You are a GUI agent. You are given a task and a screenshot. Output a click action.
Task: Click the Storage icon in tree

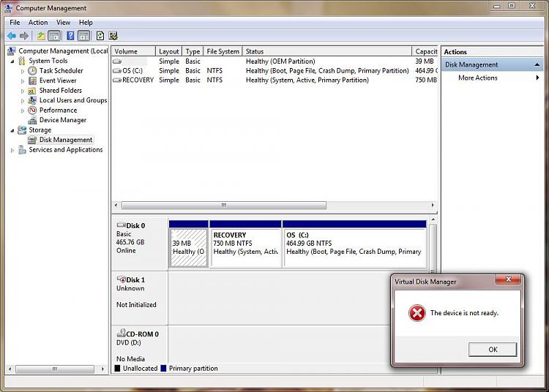pyautogui.click(x=22, y=130)
